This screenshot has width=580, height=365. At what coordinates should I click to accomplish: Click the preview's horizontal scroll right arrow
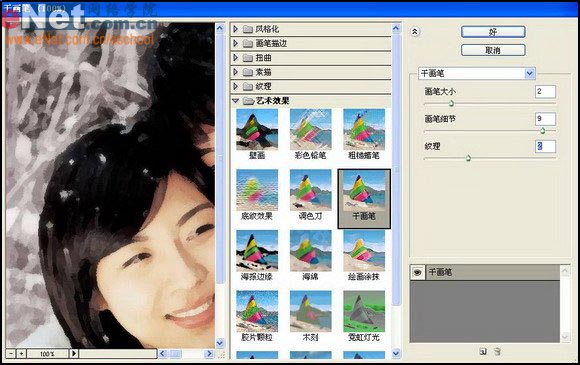tap(209, 354)
